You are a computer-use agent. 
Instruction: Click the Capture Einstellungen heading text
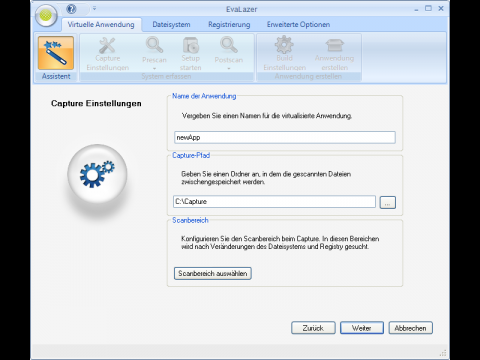[x=96, y=104]
